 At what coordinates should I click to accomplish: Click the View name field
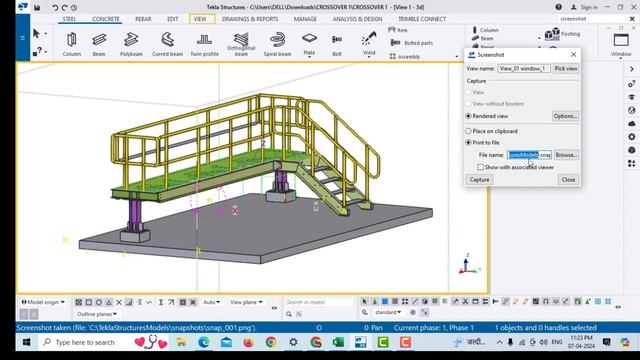tap(524, 69)
